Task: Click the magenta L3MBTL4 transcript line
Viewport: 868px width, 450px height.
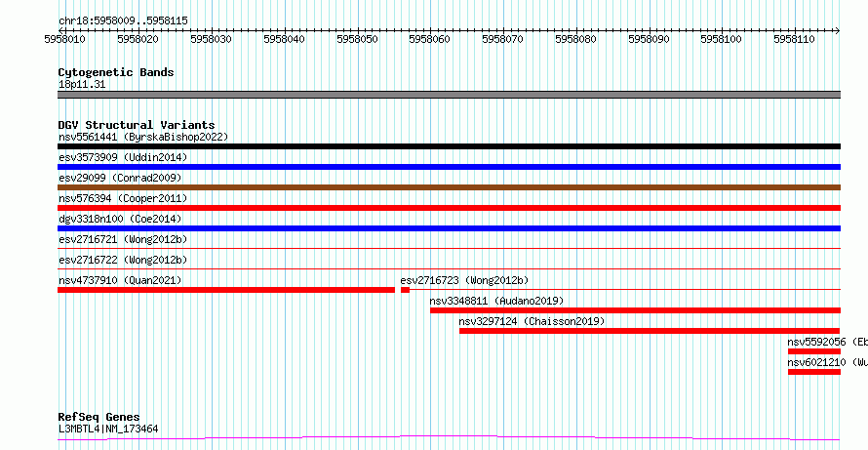Action: point(449,438)
